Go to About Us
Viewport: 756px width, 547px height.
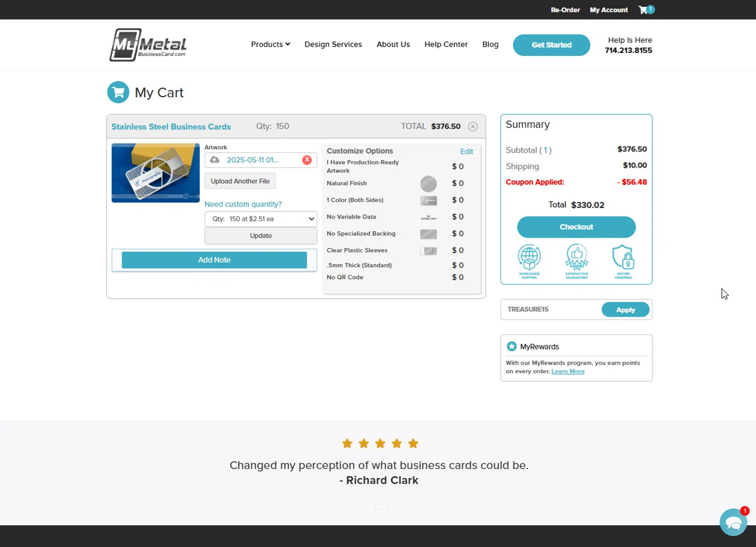point(393,44)
